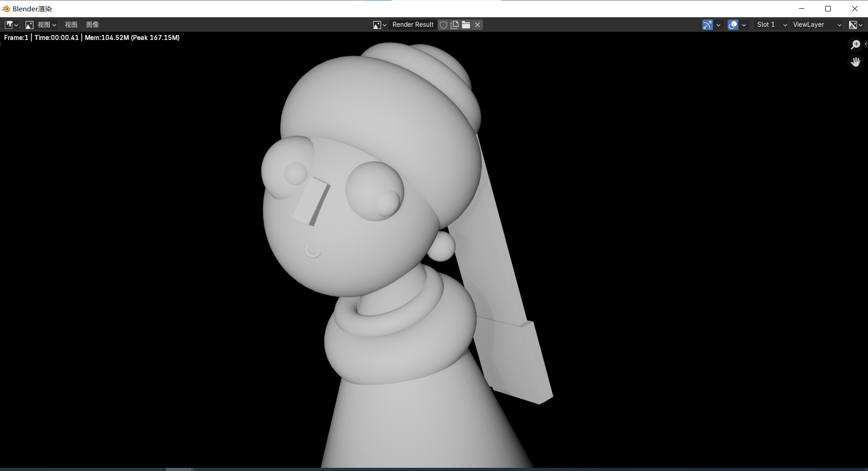
Task: Click the zoom magnifier gizmo
Action: click(855, 45)
